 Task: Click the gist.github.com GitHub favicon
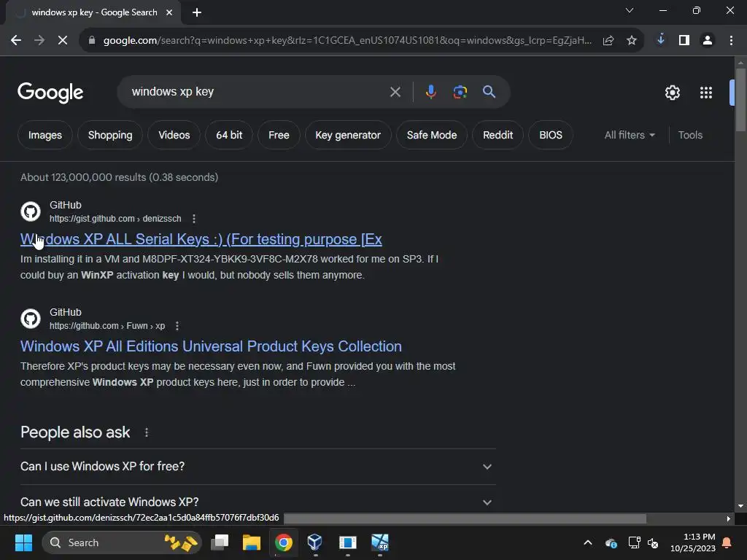[31, 211]
